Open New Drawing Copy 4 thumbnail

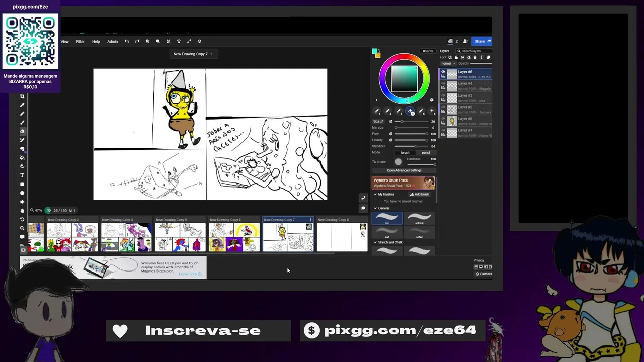(126, 237)
